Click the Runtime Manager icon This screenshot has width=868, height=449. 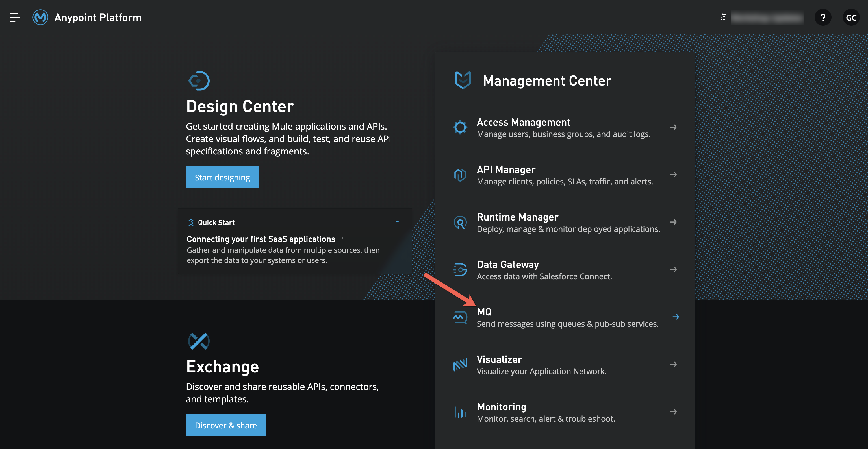click(x=460, y=222)
